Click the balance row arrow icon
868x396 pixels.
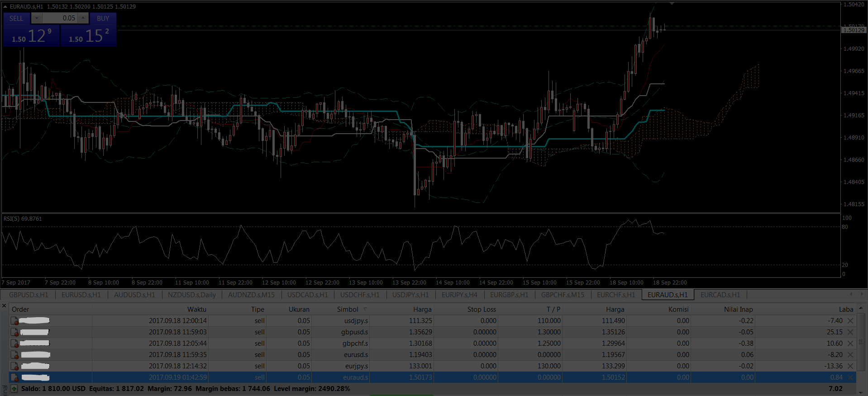(14, 389)
